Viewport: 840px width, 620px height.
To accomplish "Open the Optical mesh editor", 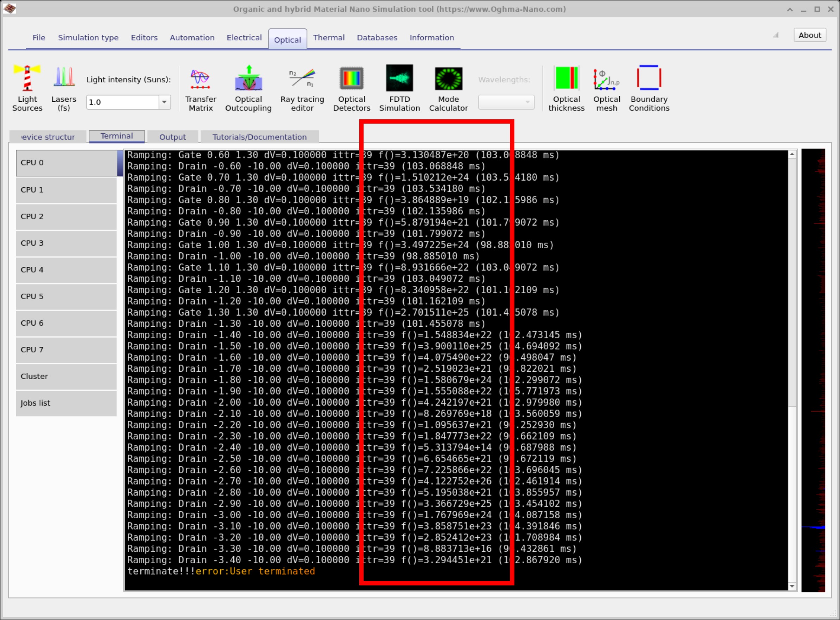I will [606, 87].
